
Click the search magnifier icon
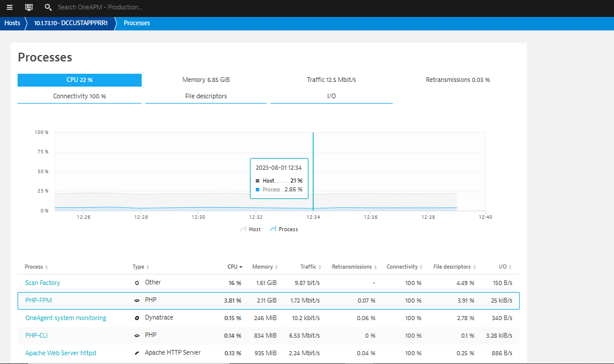click(x=49, y=8)
